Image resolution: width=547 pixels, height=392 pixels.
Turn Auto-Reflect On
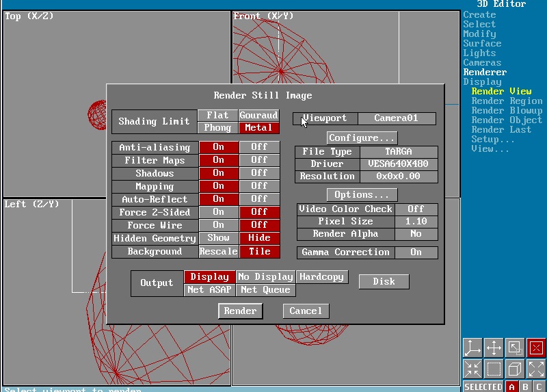219,199
